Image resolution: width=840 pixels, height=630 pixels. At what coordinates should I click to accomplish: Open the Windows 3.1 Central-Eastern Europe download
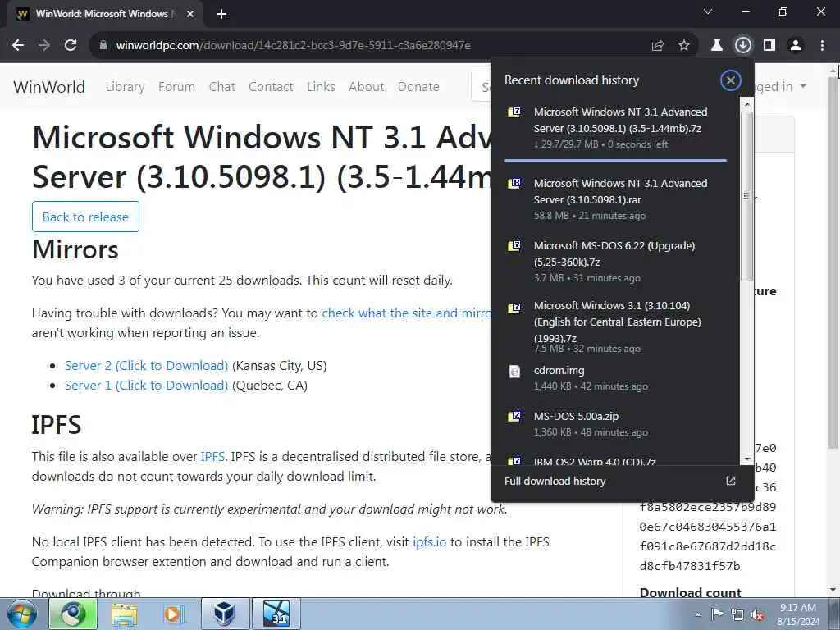pos(615,326)
